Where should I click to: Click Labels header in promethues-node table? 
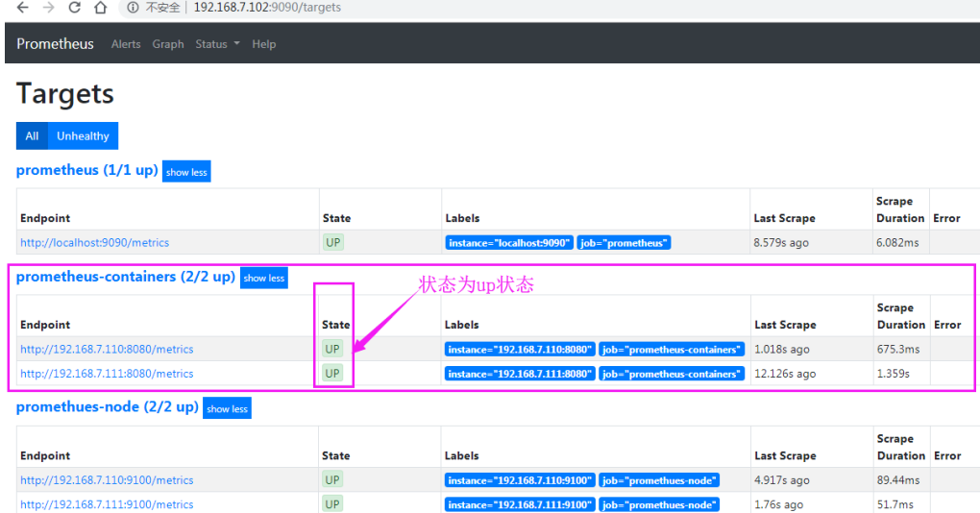(x=461, y=456)
